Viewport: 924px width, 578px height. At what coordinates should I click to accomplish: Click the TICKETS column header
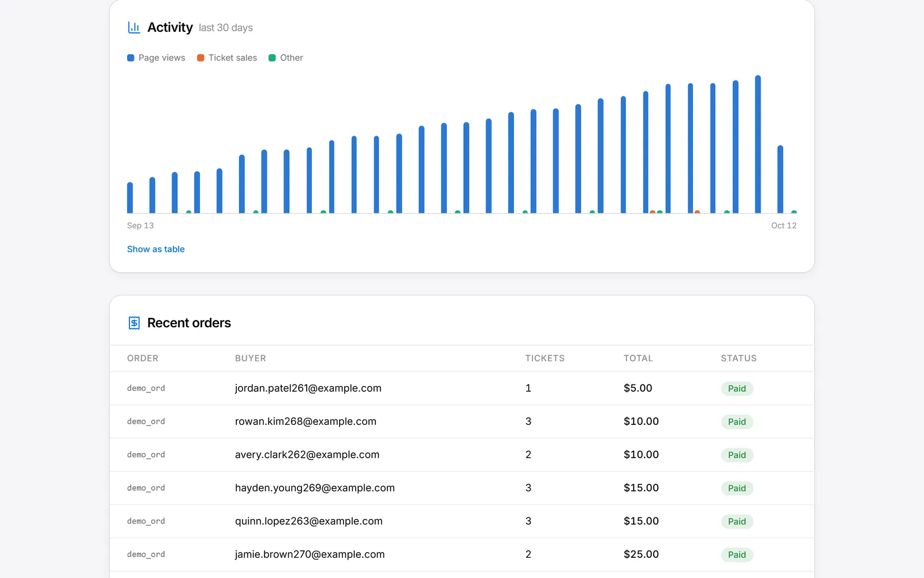(x=545, y=358)
